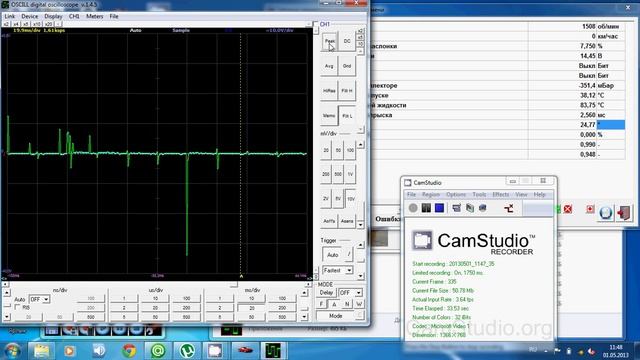This screenshot has width=640, height=360.
Task: Click the x2 zoom button in oscilloscope toolbar
Action: tap(6, 24)
